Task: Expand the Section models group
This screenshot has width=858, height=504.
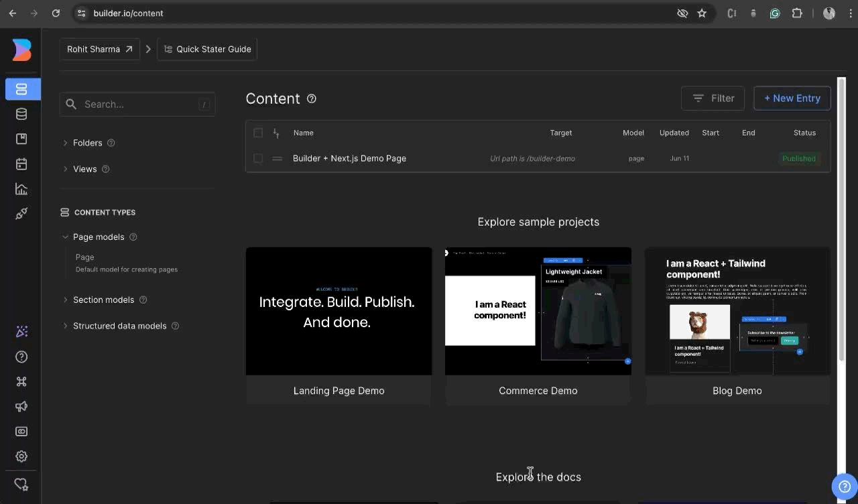Action: tap(66, 300)
